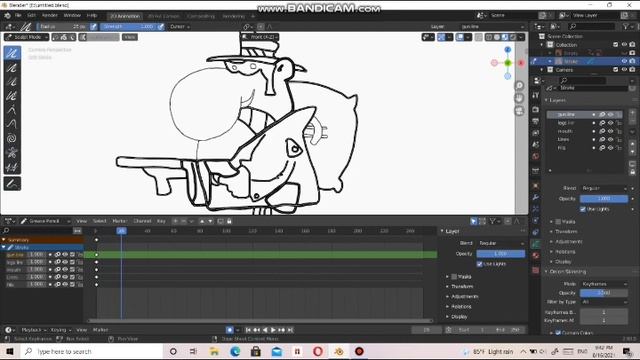Open the File menu
Screen dimensions: 640x360
(x=18, y=16)
